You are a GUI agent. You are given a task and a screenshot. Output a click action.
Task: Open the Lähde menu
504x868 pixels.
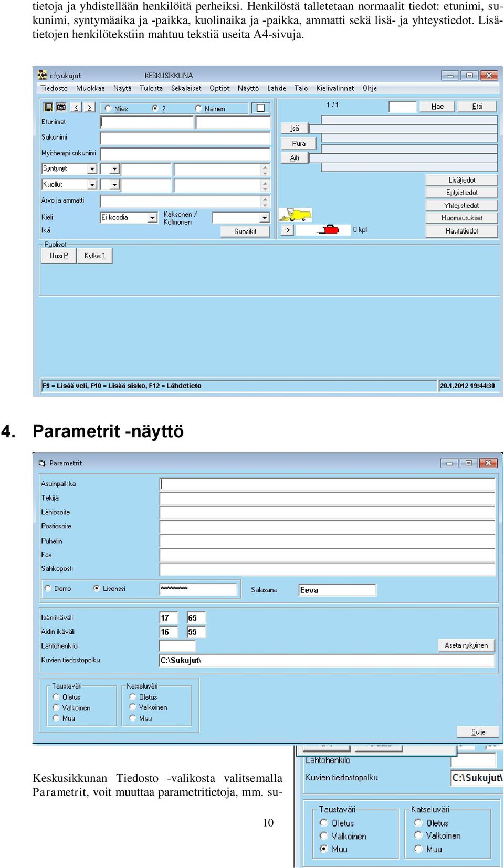(x=277, y=88)
